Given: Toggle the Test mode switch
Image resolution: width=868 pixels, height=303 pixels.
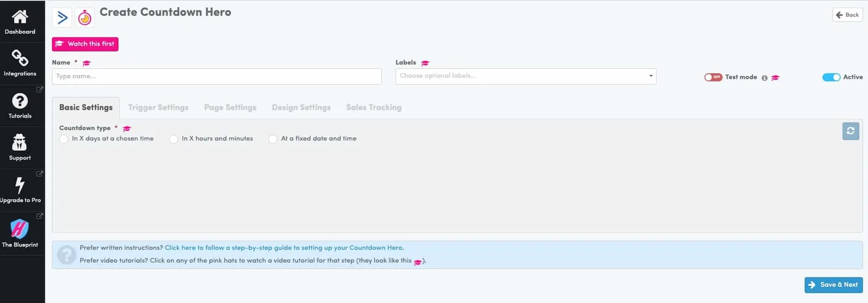Looking at the screenshot, I should 713,77.
